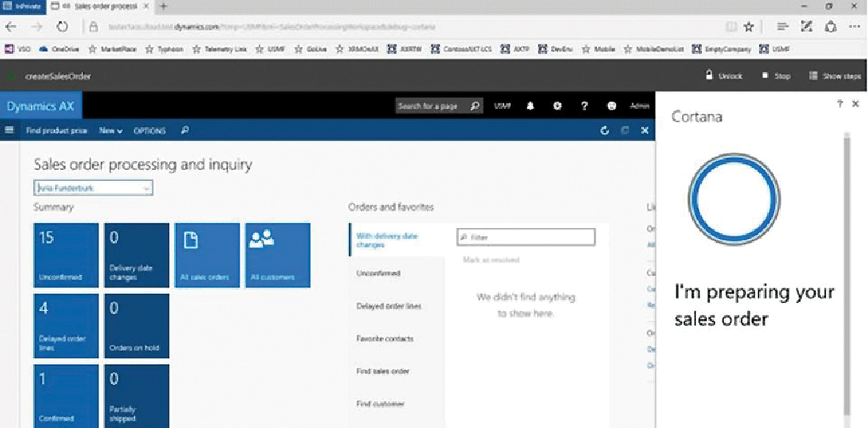Select Favorite contacts tab
This screenshot has height=428, width=868.
click(x=397, y=338)
